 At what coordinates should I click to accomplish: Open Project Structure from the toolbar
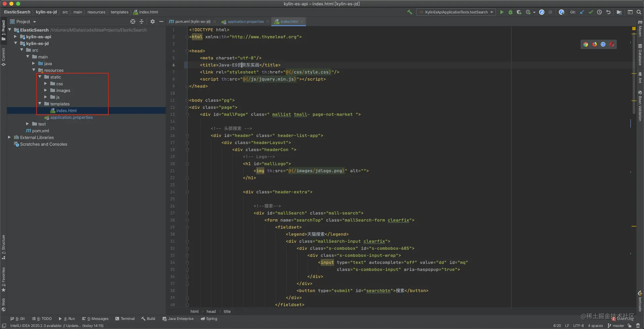point(619,12)
